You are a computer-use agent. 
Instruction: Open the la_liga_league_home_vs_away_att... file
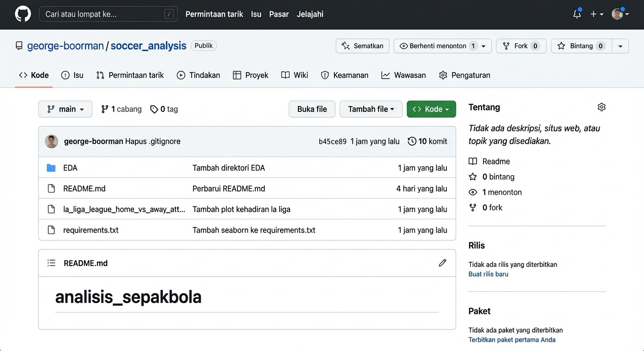[x=124, y=209]
